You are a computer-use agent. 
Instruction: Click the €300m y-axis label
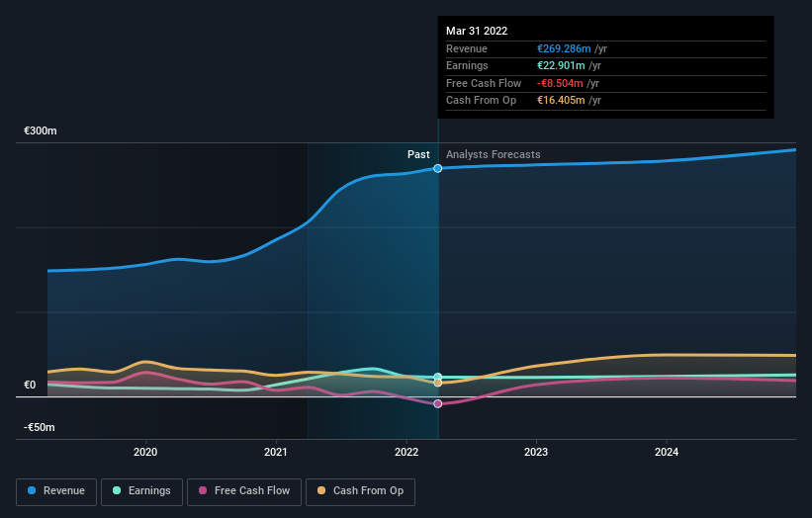pos(41,130)
